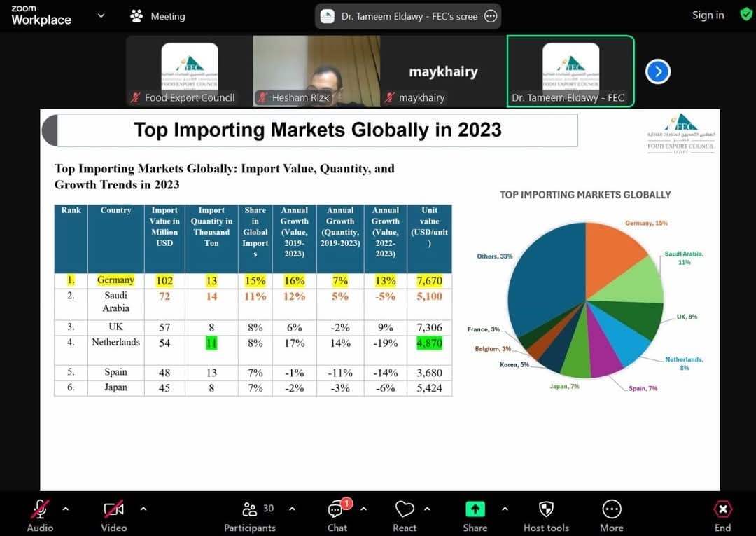The image size is (756, 536).
Task: Expand the participants options caret
Action: click(292, 509)
